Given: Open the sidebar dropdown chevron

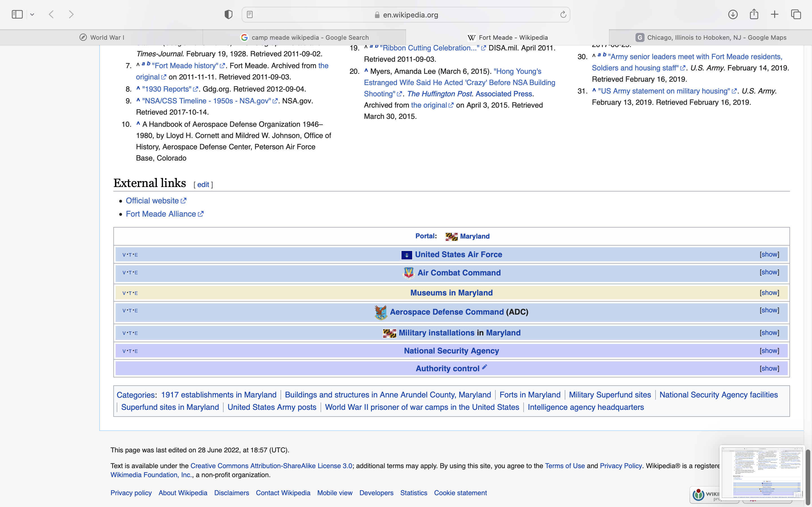Looking at the screenshot, I should (32, 14).
